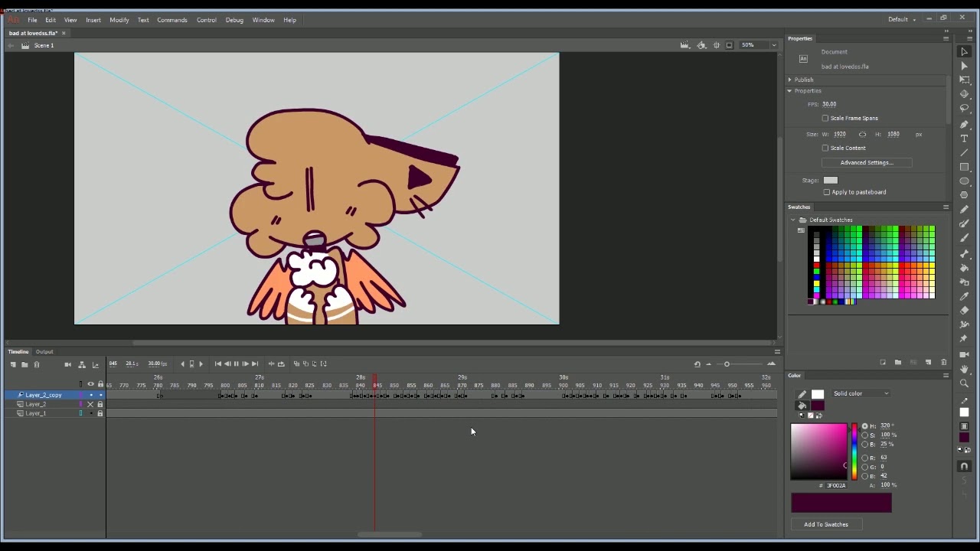The image size is (980, 551).
Task: Select the G green radio button
Action: coord(865,467)
